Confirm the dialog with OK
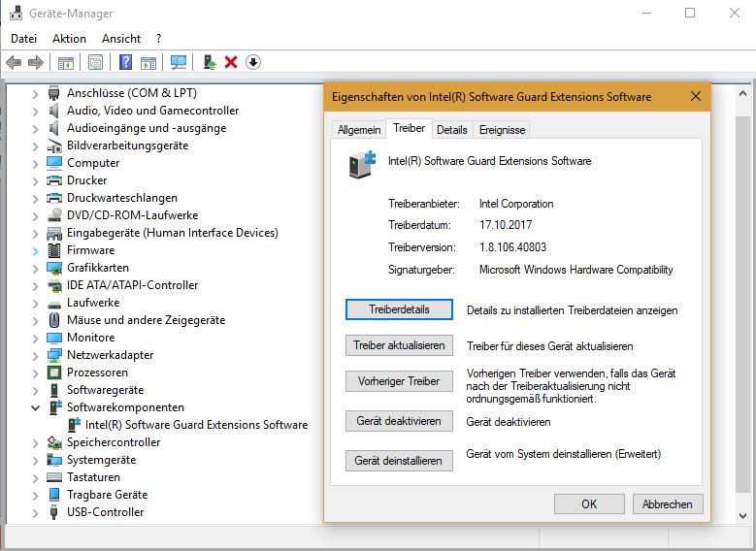The height and width of the screenshot is (551, 756). point(589,504)
